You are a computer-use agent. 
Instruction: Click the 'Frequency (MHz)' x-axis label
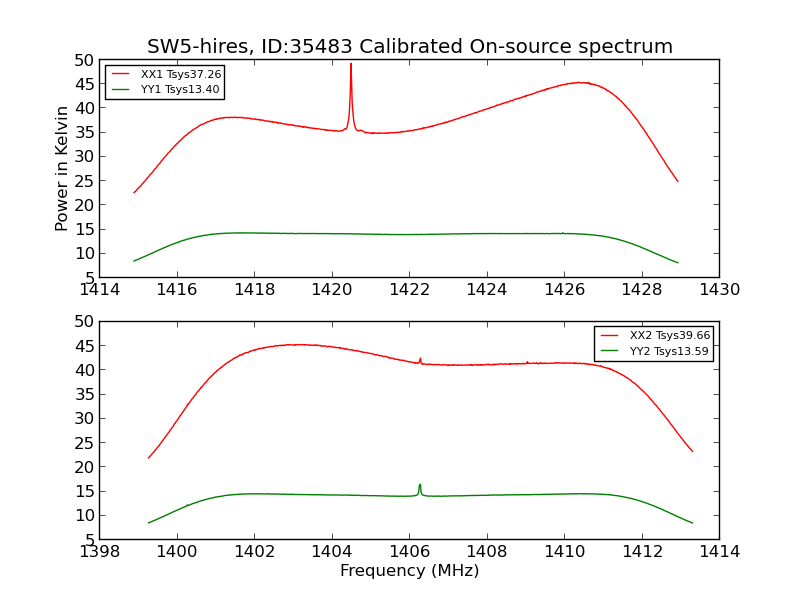(410, 570)
